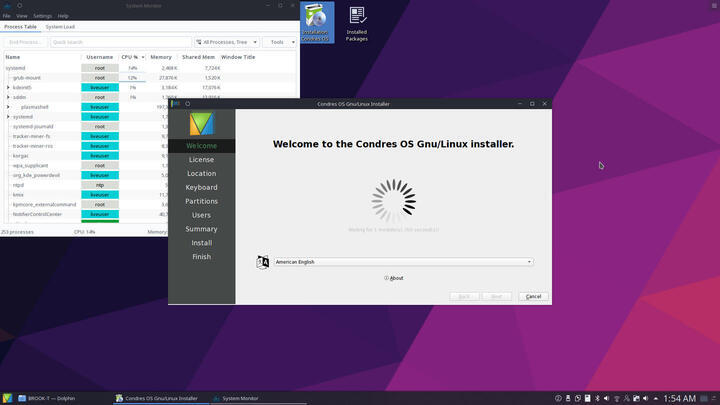Screen dimensions: 720x405
Task: Select the Process Table tab
Action: pos(20,27)
